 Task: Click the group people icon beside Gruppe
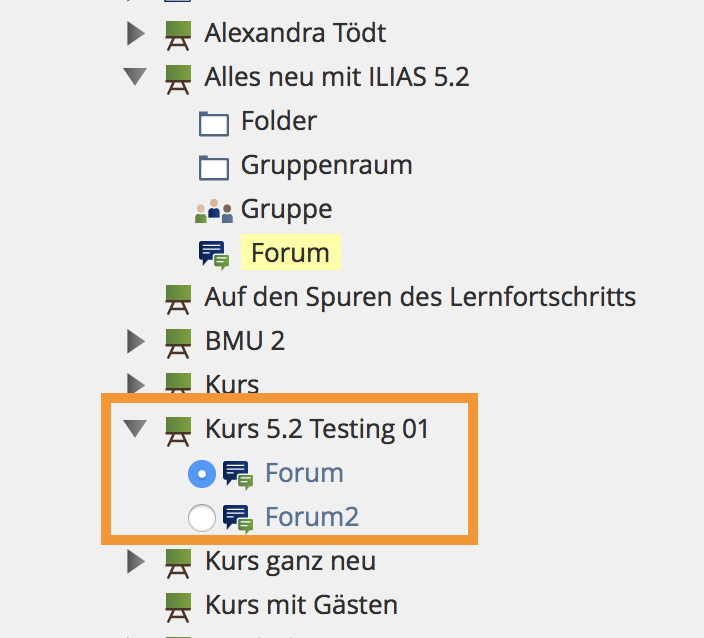214,210
